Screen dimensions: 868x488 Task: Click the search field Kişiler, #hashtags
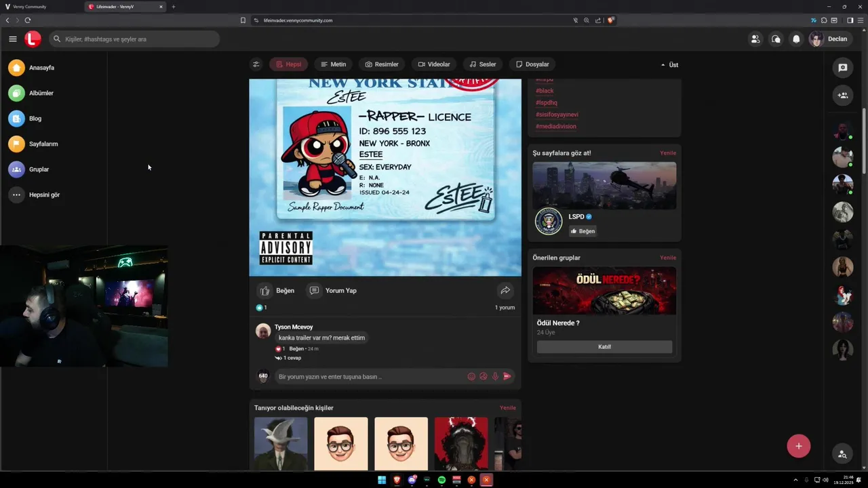pyautogui.click(x=134, y=39)
